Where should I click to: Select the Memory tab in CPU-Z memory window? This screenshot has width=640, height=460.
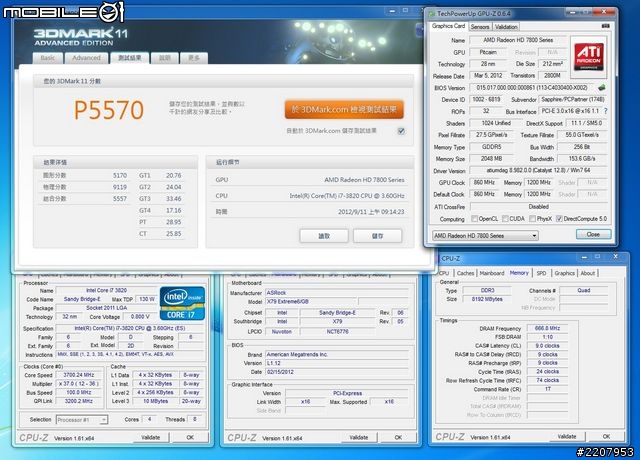(519, 273)
